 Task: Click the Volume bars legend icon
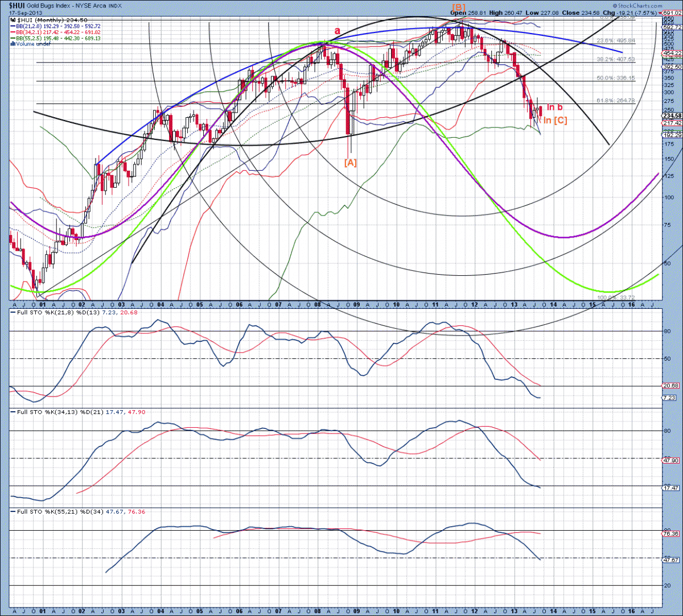click(x=13, y=43)
